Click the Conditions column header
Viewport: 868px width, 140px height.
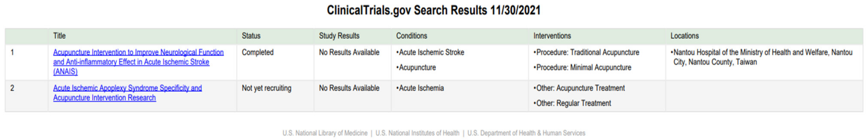[411, 36]
